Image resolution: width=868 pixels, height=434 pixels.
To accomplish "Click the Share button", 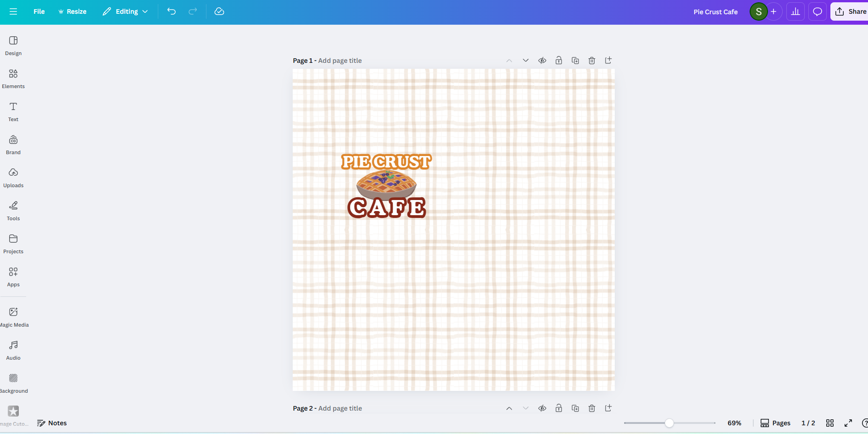I will click(851, 11).
